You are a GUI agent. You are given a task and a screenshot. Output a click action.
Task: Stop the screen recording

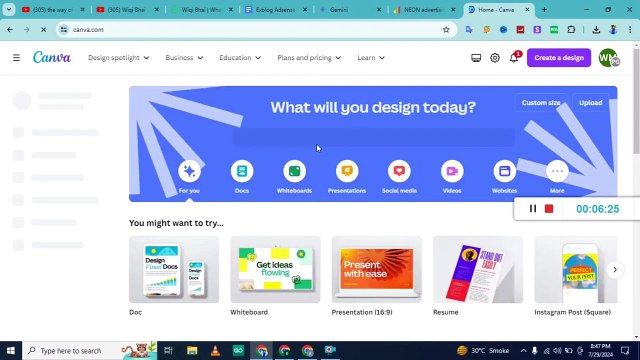click(x=549, y=209)
